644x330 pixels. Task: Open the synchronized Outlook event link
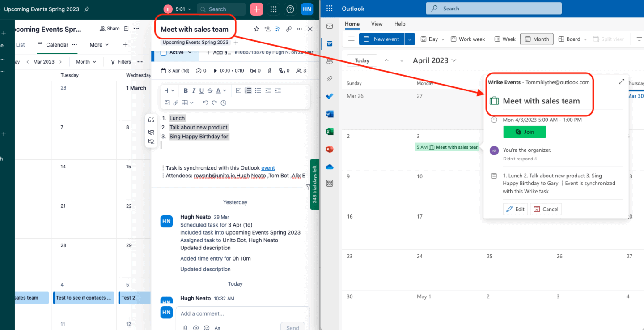(267, 167)
